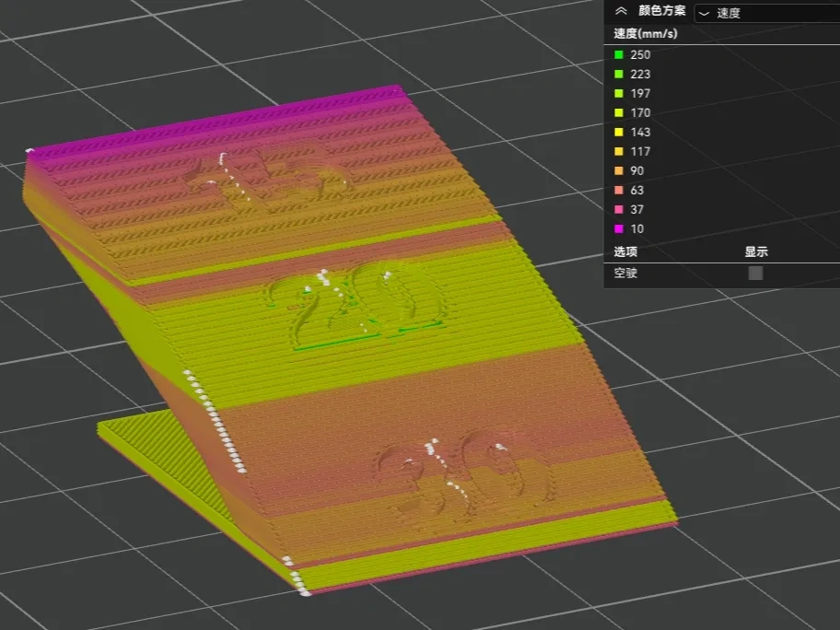
Task: Select the 170 speed legend square
Action: (619, 112)
